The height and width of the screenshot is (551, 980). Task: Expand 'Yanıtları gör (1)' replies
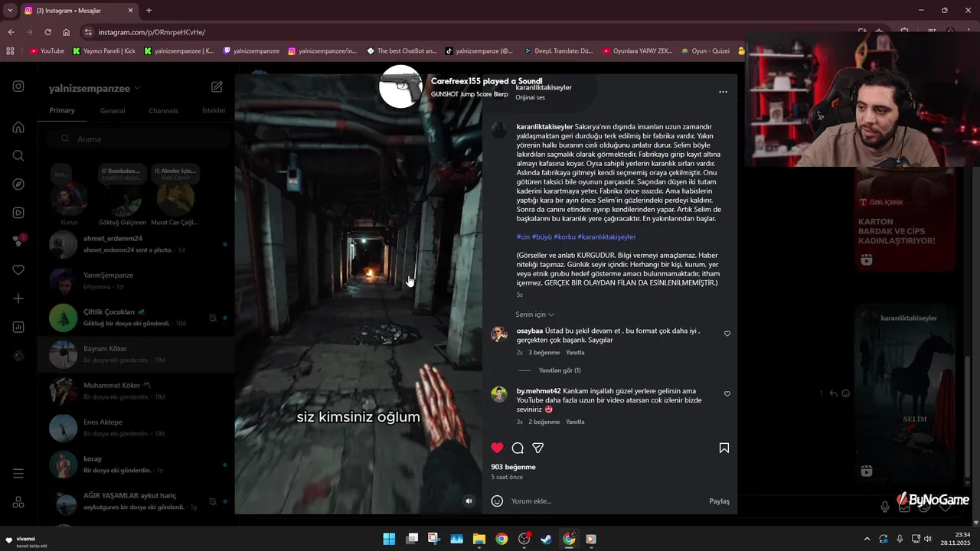point(560,370)
